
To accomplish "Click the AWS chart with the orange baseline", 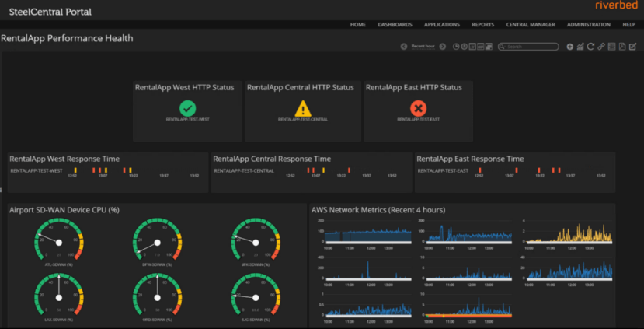I will tap(468, 306).
